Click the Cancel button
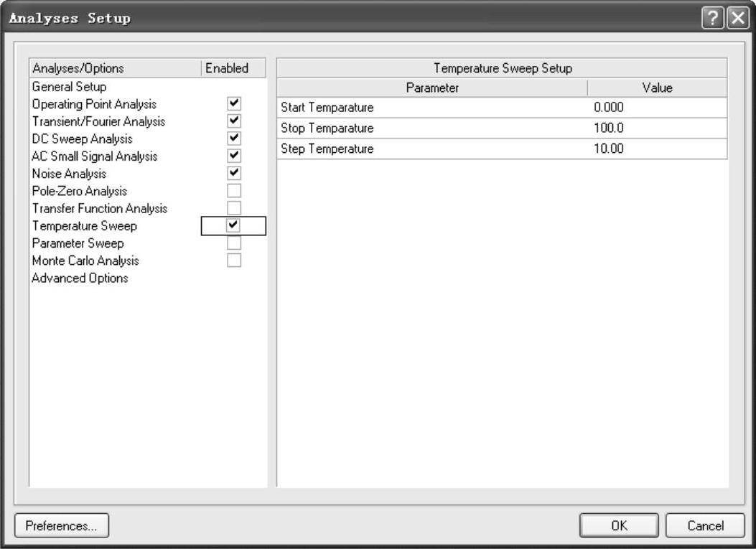Screen dimensions: 756x549 (x=705, y=525)
